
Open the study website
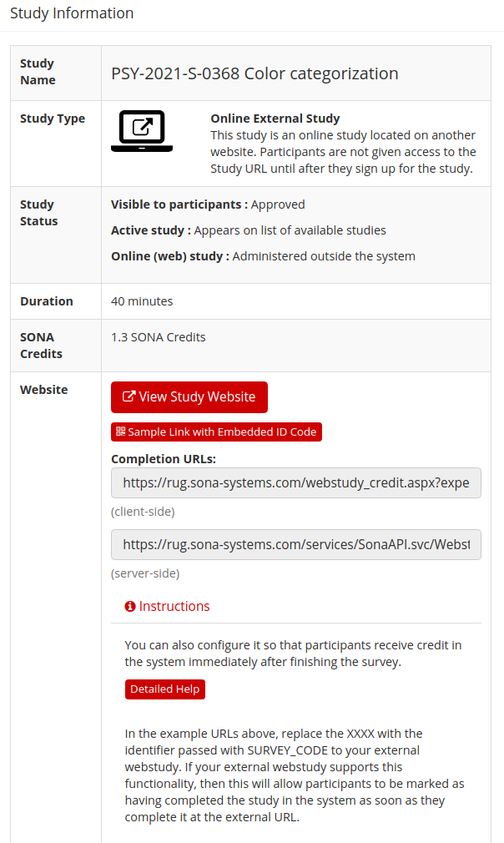(x=189, y=396)
